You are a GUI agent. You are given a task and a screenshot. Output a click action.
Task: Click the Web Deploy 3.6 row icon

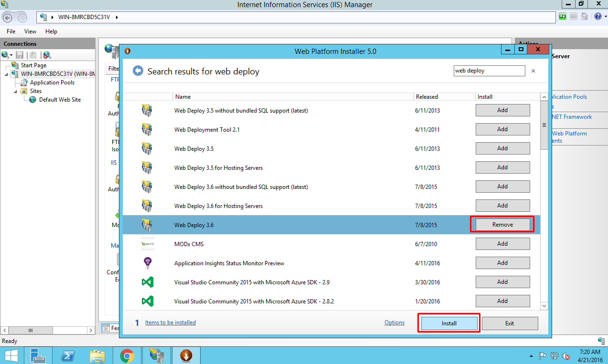(147, 225)
